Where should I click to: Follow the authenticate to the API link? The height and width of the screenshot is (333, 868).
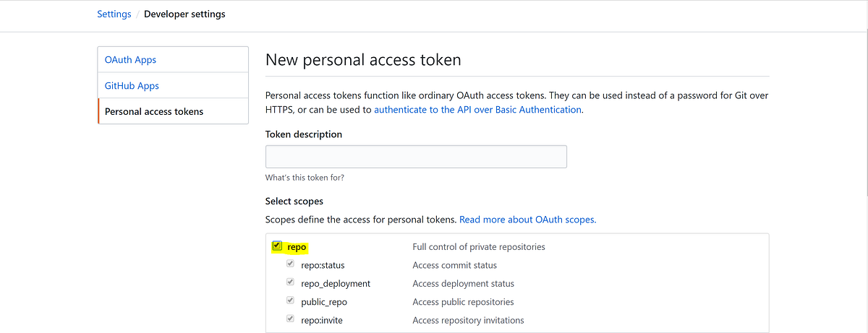click(x=477, y=110)
